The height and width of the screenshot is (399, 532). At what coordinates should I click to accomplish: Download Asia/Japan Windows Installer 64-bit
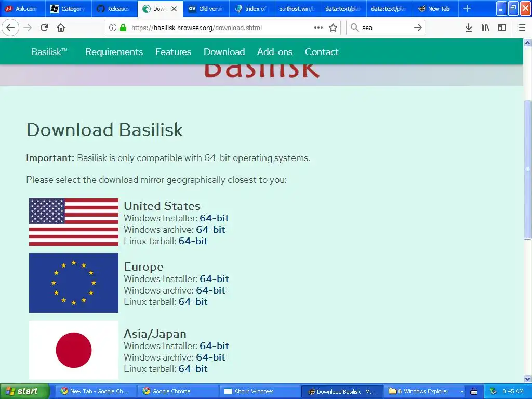click(x=214, y=345)
